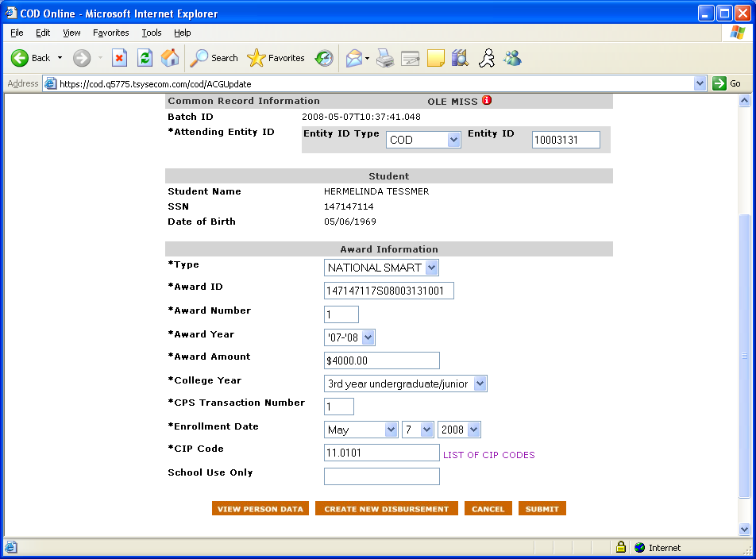Image resolution: width=756 pixels, height=559 pixels.
Task: Click the scrollbar down arrow
Action: tap(744, 529)
